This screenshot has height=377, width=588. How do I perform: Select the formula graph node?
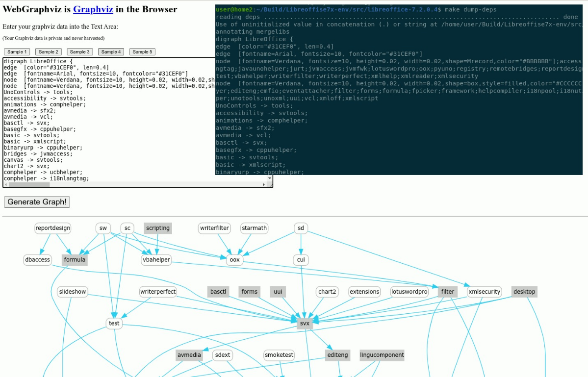point(75,260)
